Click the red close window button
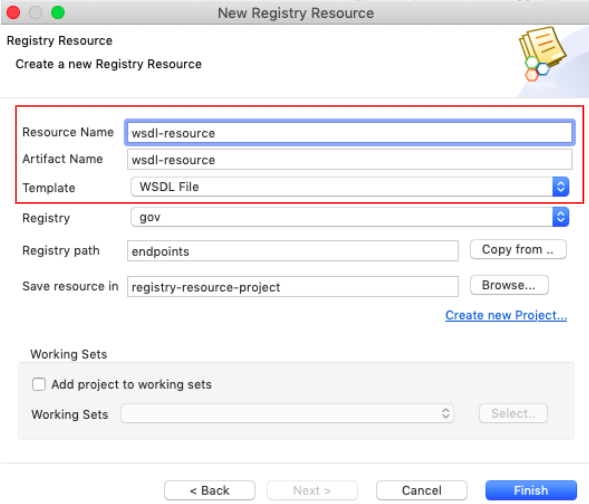Screen dimensions: 589x504 click(x=13, y=12)
